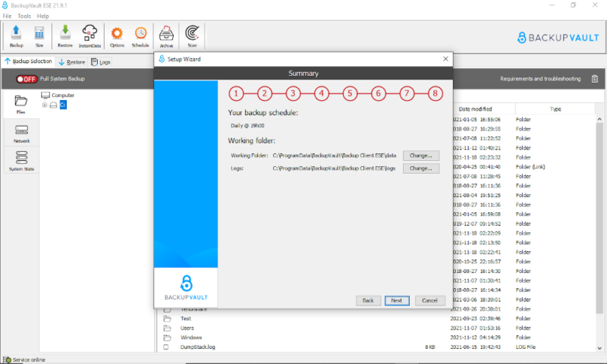607x364 pixels.
Task: Click the 'Daily @ 19h00' schedule text
Action: tap(247, 126)
